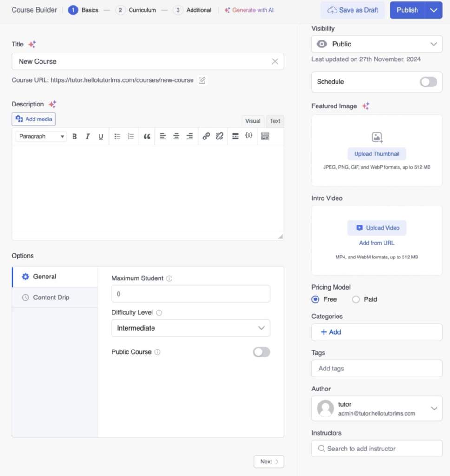Insert a blockquote in description
Viewport: 450px width, 476px height.
147,136
